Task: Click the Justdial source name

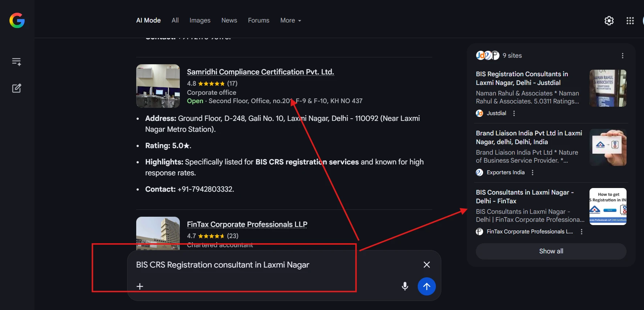Action: pyautogui.click(x=496, y=113)
